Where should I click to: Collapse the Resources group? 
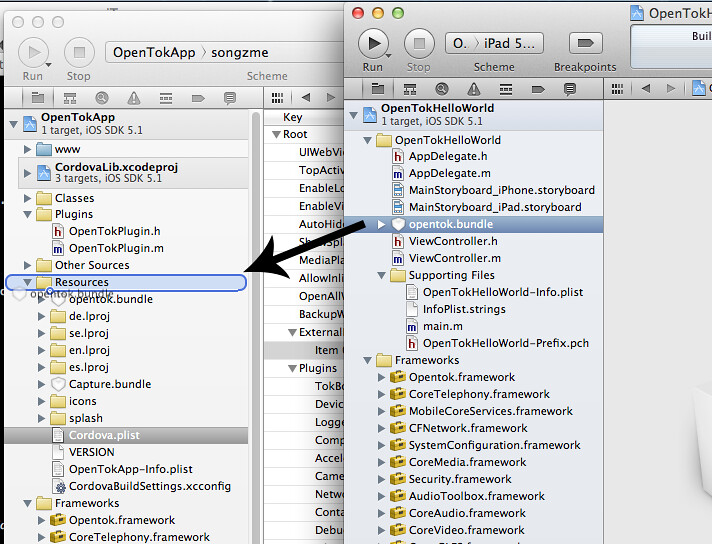[27, 282]
